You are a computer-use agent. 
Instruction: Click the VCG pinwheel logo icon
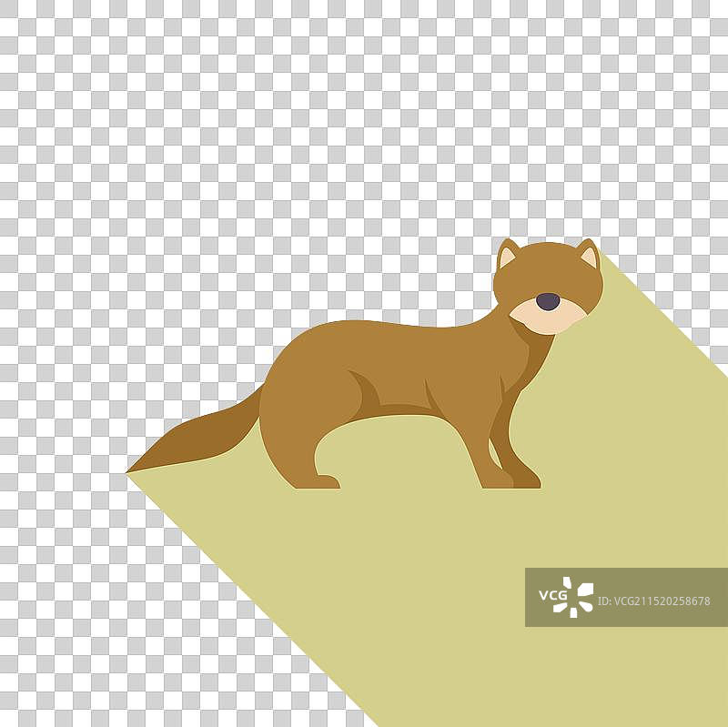(578, 597)
